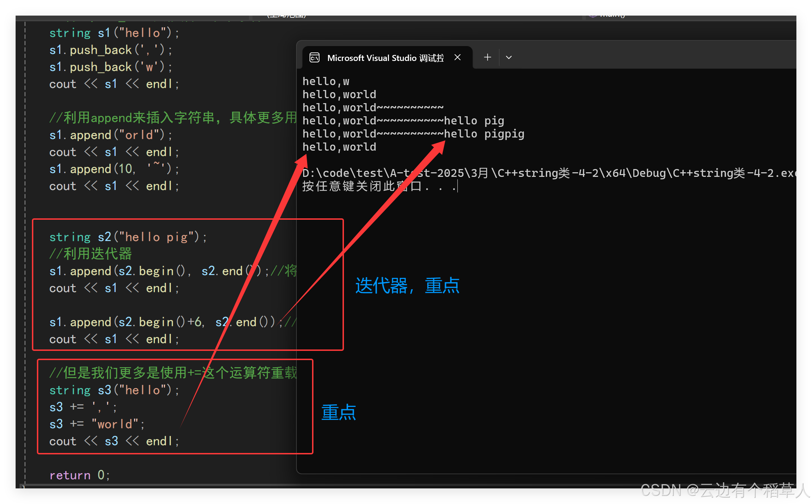This screenshot has height=504, width=812.
Task: Click the console icon on the terminal tab
Action: pyautogui.click(x=314, y=57)
